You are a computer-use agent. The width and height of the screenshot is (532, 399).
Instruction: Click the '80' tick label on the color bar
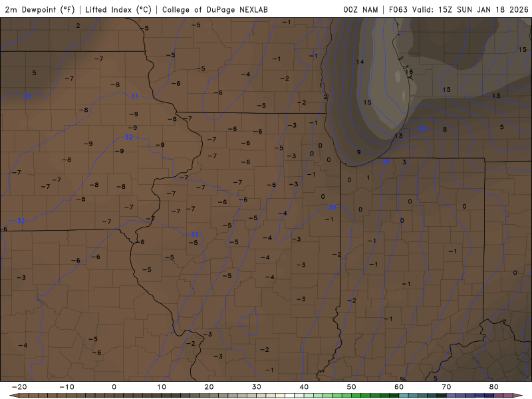click(494, 387)
